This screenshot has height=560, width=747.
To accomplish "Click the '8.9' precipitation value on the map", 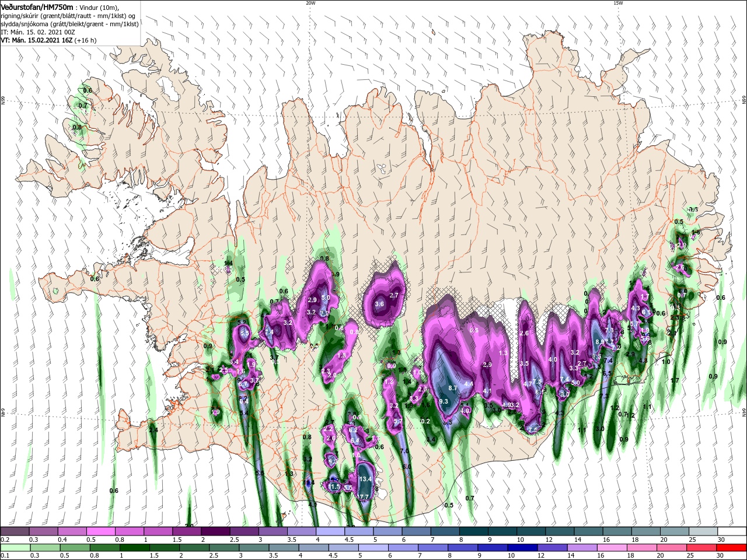I will [x=599, y=342].
